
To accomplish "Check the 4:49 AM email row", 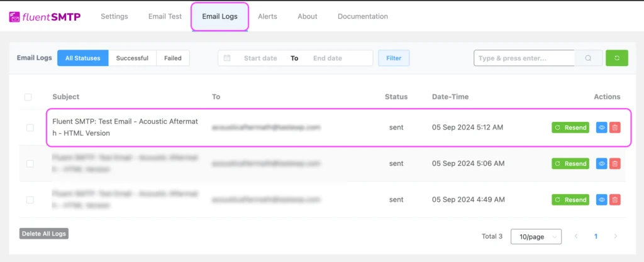I will 30,200.
